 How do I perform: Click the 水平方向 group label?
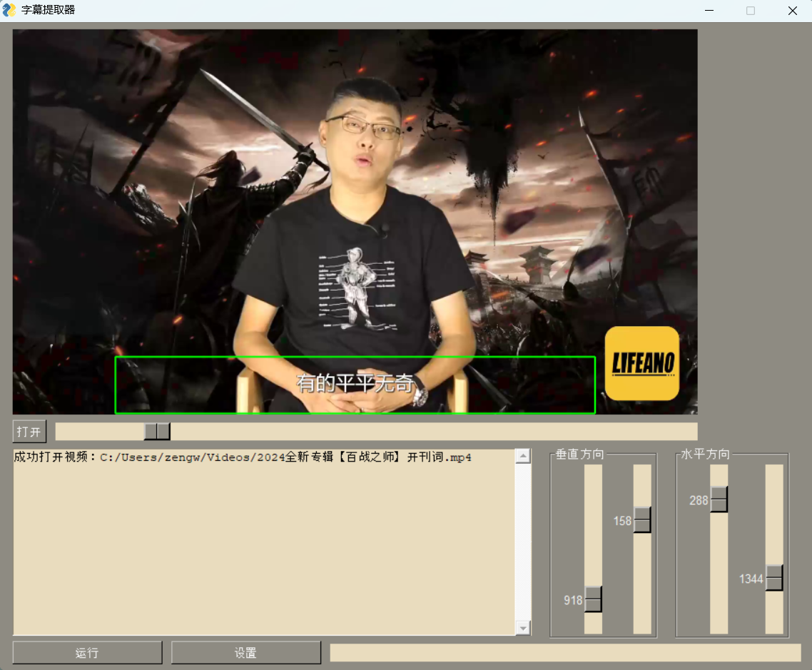pyautogui.click(x=705, y=454)
